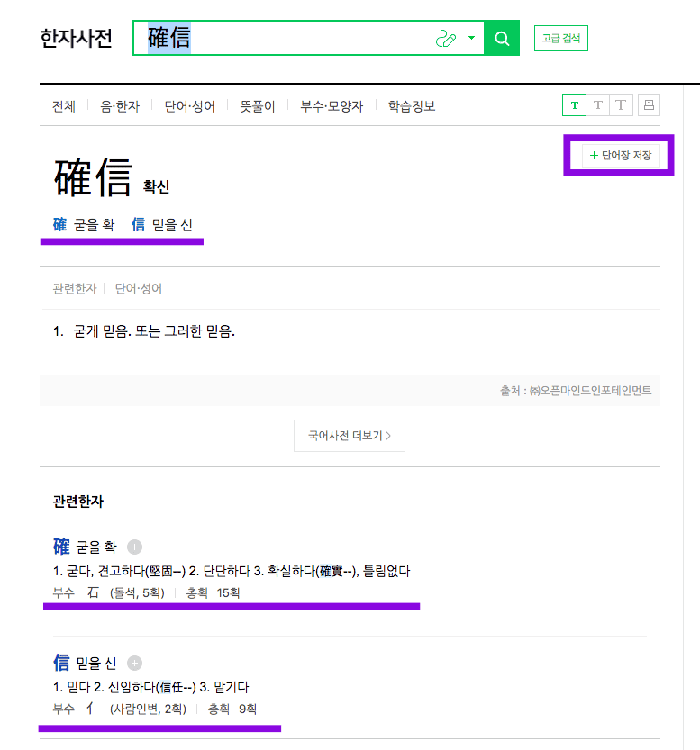The height and width of the screenshot is (750, 700).
Task: Open the 뜻풀이 tab
Action: (x=258, y=106)
